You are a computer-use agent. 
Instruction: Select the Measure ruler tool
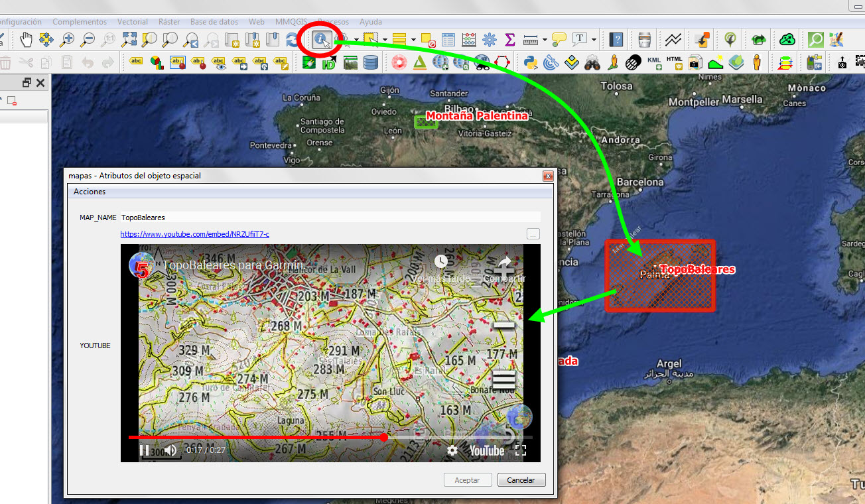(x=530, y=40)
